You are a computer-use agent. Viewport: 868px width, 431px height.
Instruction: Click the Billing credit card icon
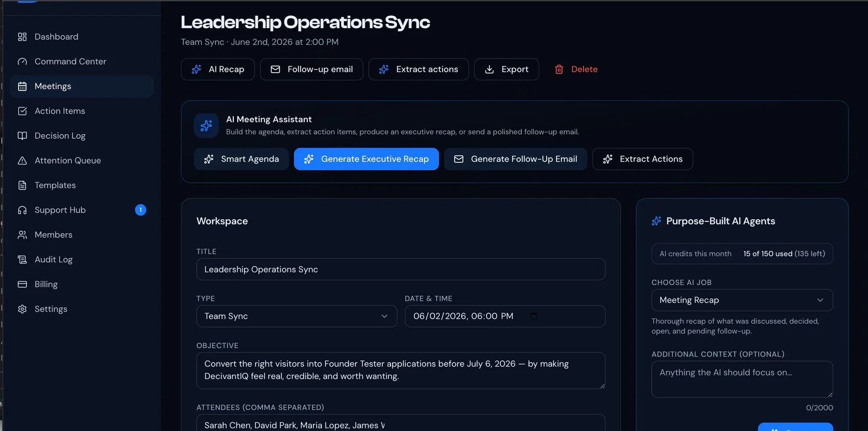22,284
